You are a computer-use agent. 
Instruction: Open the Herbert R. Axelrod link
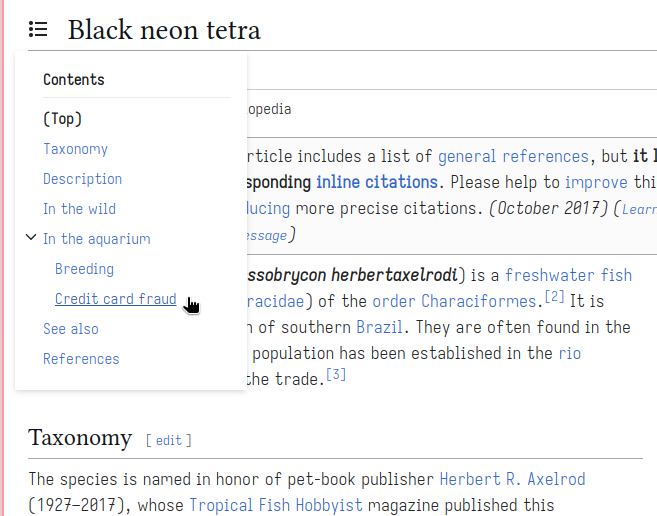pos(512,479)
